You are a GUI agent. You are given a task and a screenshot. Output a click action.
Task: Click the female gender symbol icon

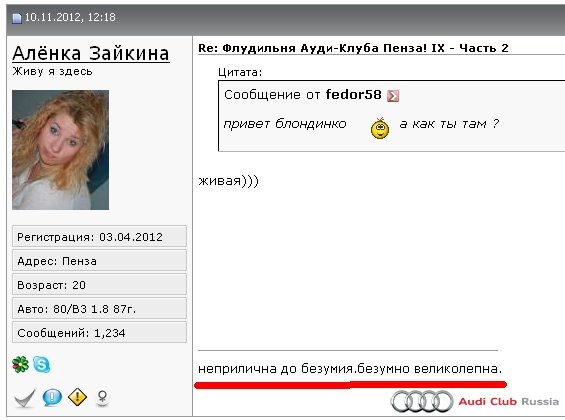point(102,398)
